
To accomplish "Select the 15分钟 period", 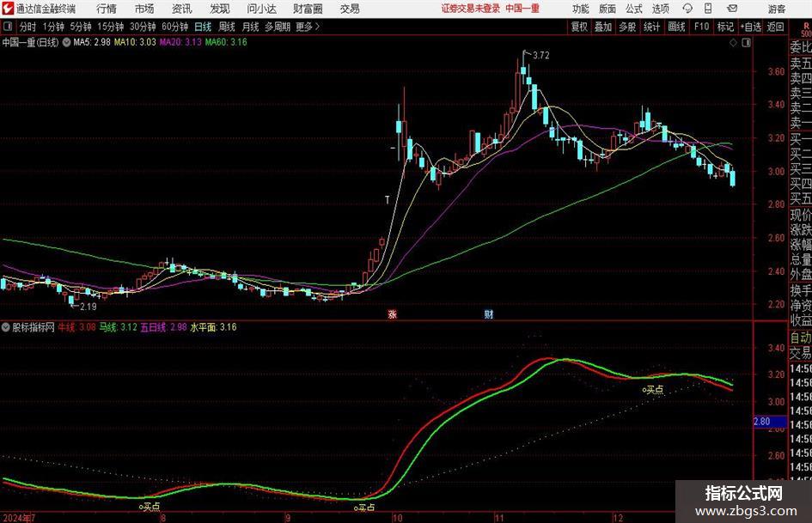I will (110, 27).
